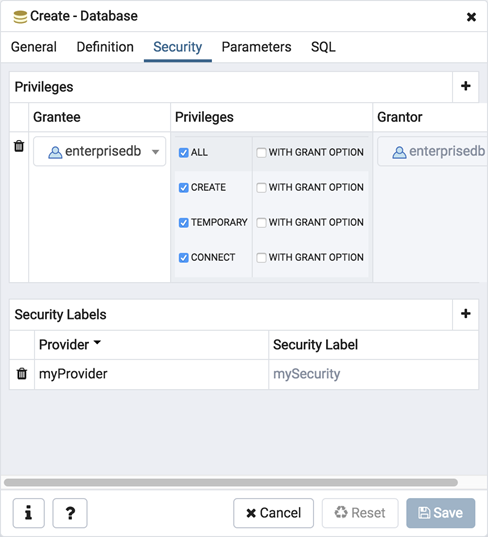Image resolution: width=488 pixels, height=537 pixels.
Task: Add a new privilege row
Action: [465, 86]
